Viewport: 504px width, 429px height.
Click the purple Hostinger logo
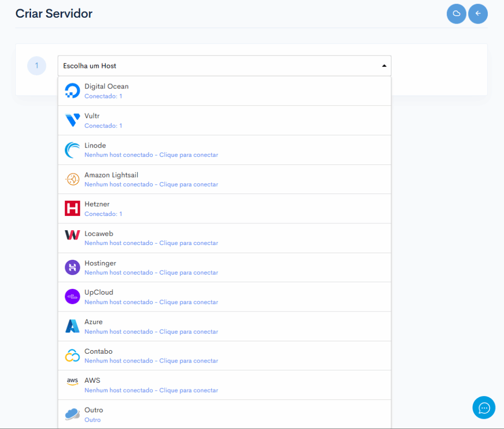(x=72, y=267)
